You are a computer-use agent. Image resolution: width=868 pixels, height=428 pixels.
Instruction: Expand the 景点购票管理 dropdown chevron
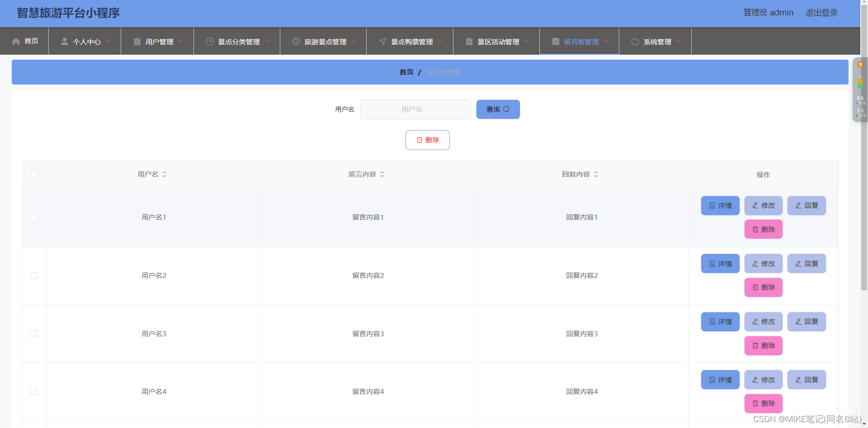click(440, 41)
